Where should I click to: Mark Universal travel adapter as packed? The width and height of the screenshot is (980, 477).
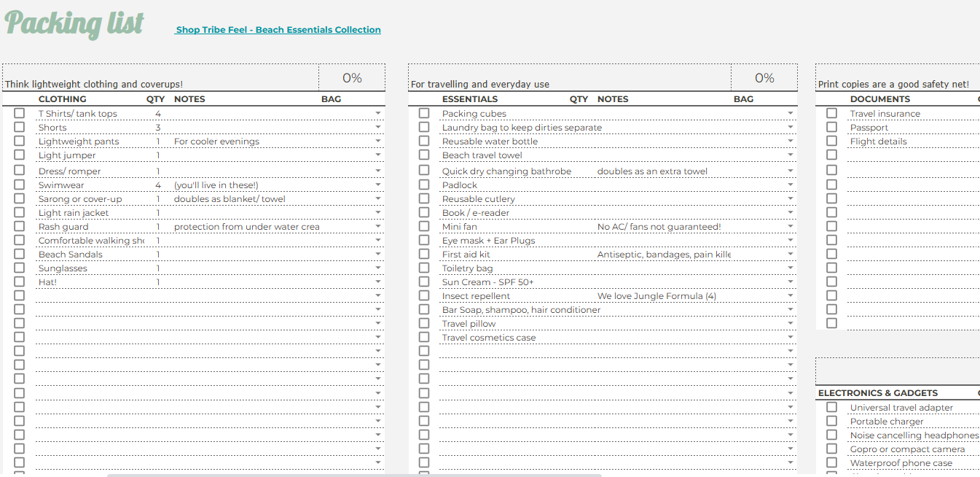pyautogui.click(x=831, y=407)
